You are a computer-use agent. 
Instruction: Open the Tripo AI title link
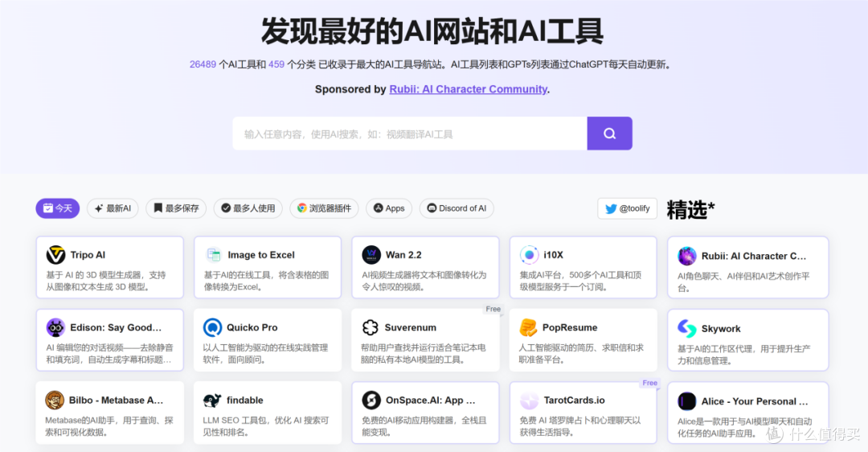point(88,255)
